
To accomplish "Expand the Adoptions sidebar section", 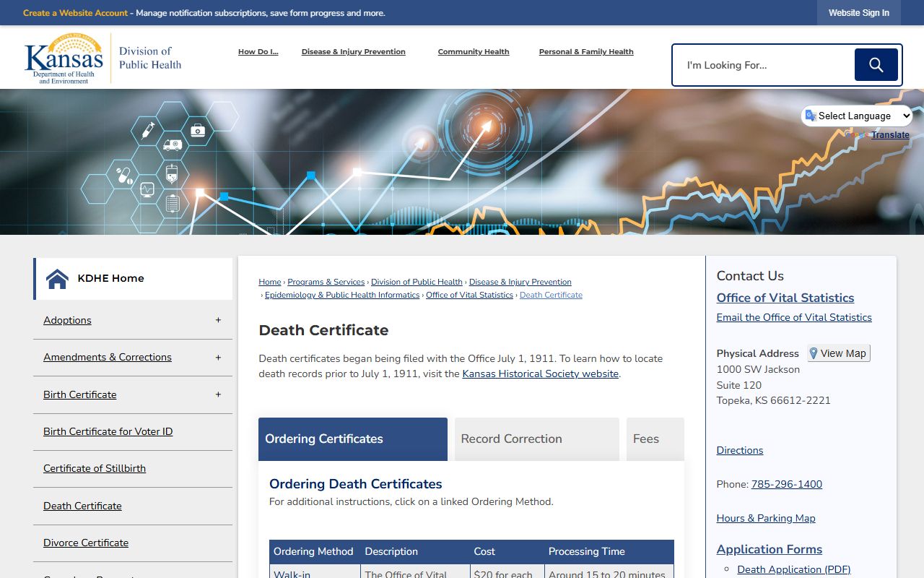I will point(218,320).
